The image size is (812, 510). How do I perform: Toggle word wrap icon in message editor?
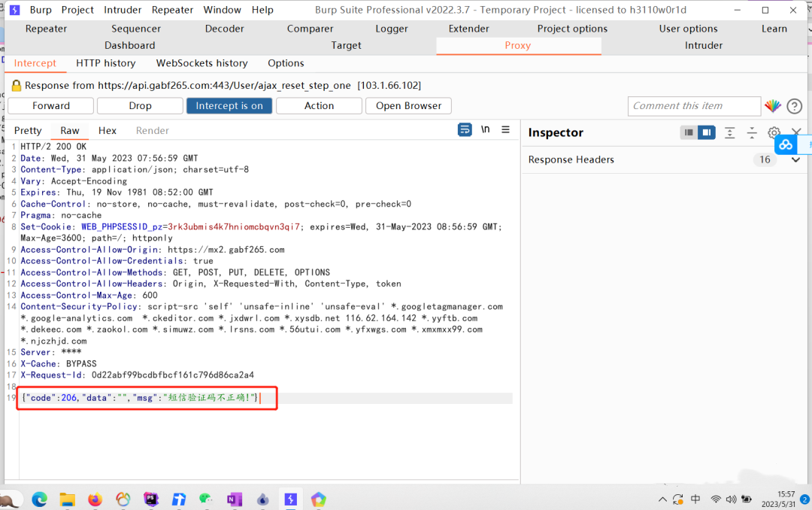[465, 129]
